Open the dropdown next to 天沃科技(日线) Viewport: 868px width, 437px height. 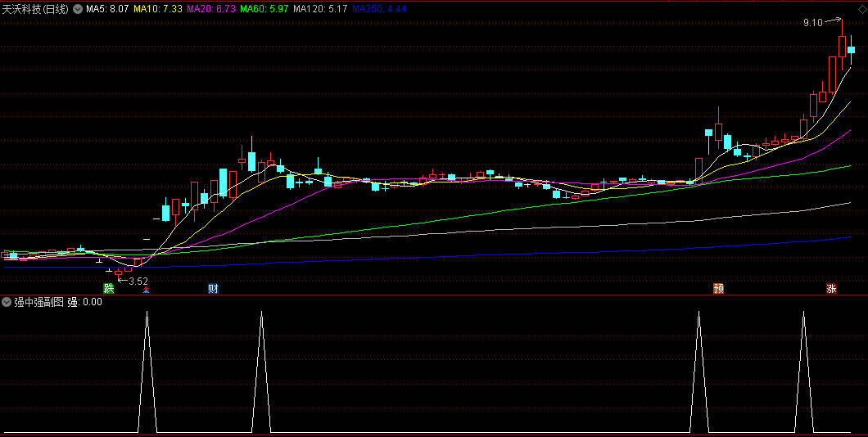click(76, 9)
